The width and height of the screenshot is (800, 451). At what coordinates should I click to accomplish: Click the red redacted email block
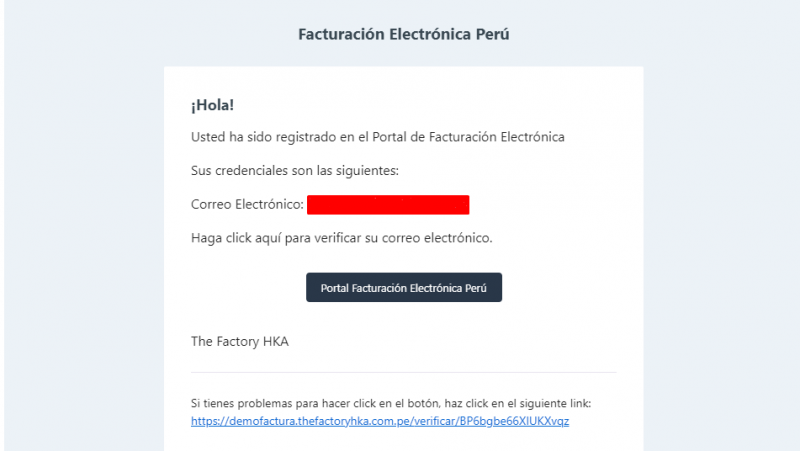(388, 205)
